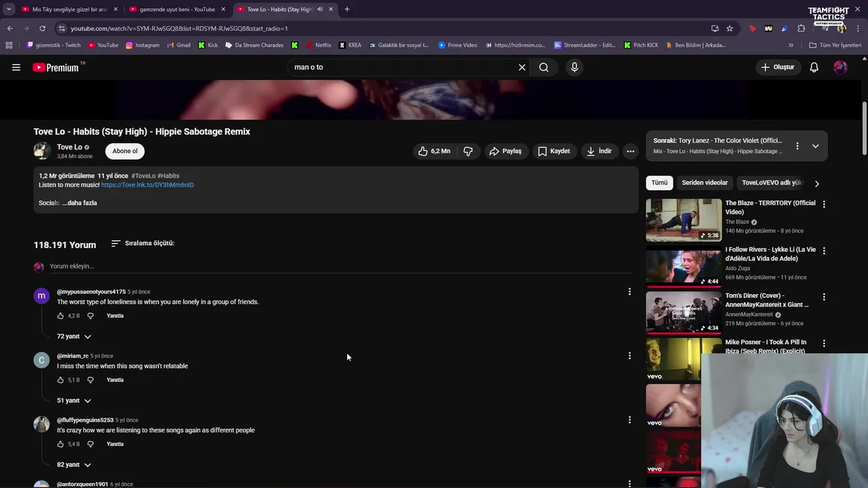The width and height of the screenshot is (868, 488).
Task: Expand 51 yanıt replies
Action: [x=74, y=401]
